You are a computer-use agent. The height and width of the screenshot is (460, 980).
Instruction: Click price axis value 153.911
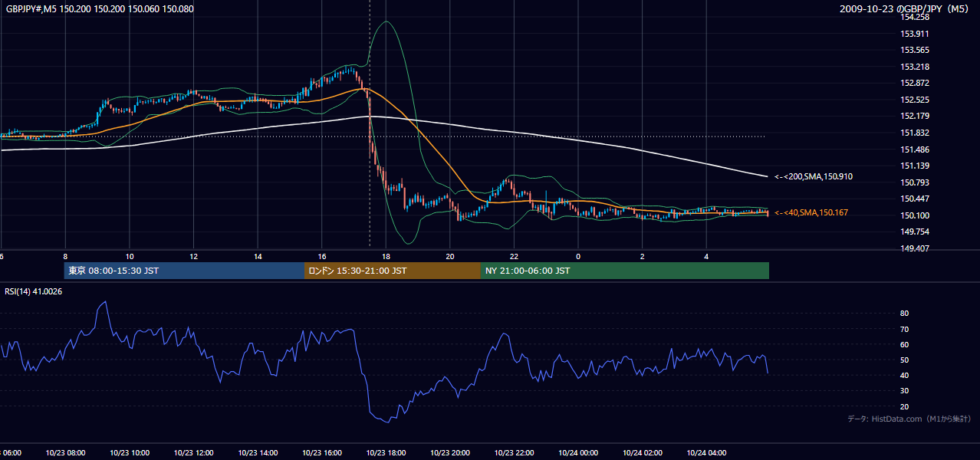pyautogui.click(x=916, y=34)
